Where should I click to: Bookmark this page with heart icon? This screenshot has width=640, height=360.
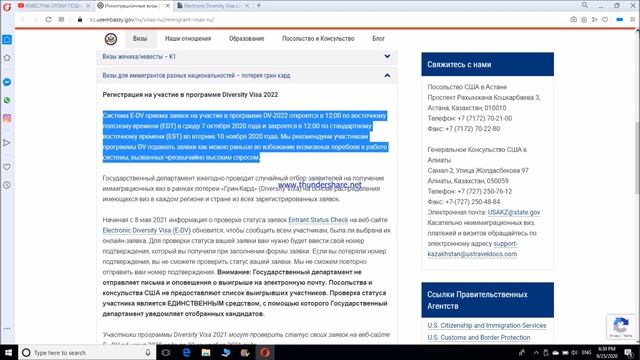pos(605,20)
